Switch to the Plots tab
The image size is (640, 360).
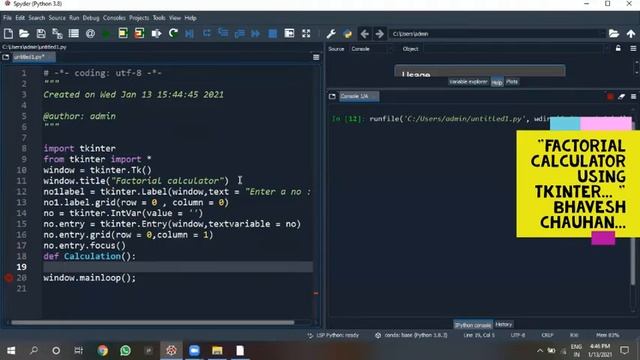click(512, 82)
